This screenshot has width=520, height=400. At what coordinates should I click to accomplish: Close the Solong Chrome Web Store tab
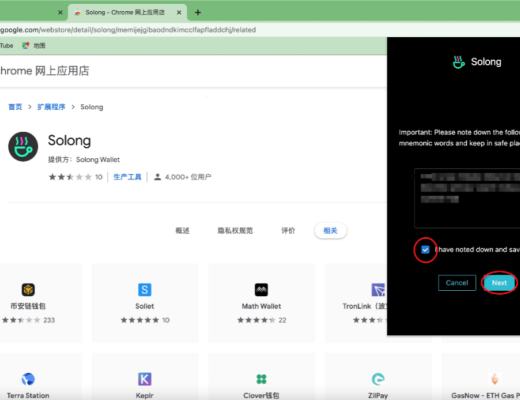tap(179, 12)
